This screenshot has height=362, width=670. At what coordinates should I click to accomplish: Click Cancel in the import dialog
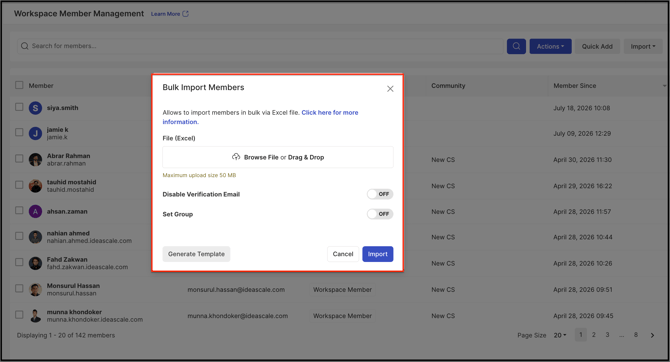click(x=343, y=254)
